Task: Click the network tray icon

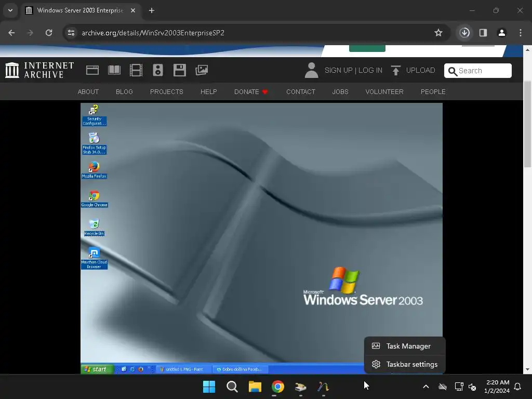Action: coord(459,387)
